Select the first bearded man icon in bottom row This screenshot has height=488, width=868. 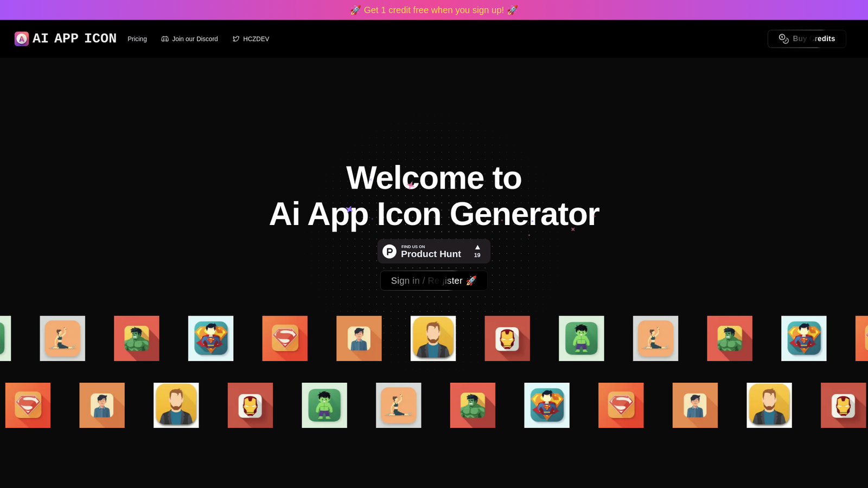coord(176,405)
